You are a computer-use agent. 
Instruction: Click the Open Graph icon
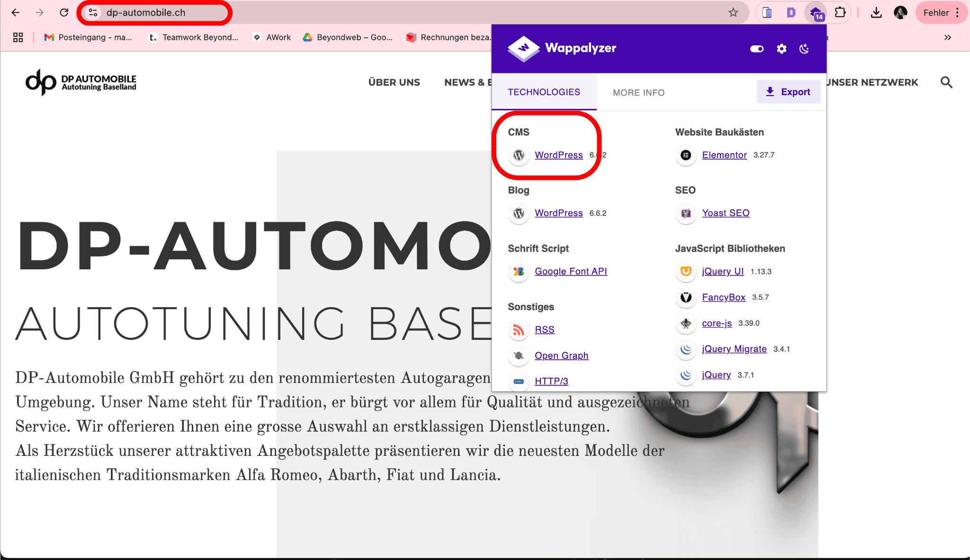point(519,356)
